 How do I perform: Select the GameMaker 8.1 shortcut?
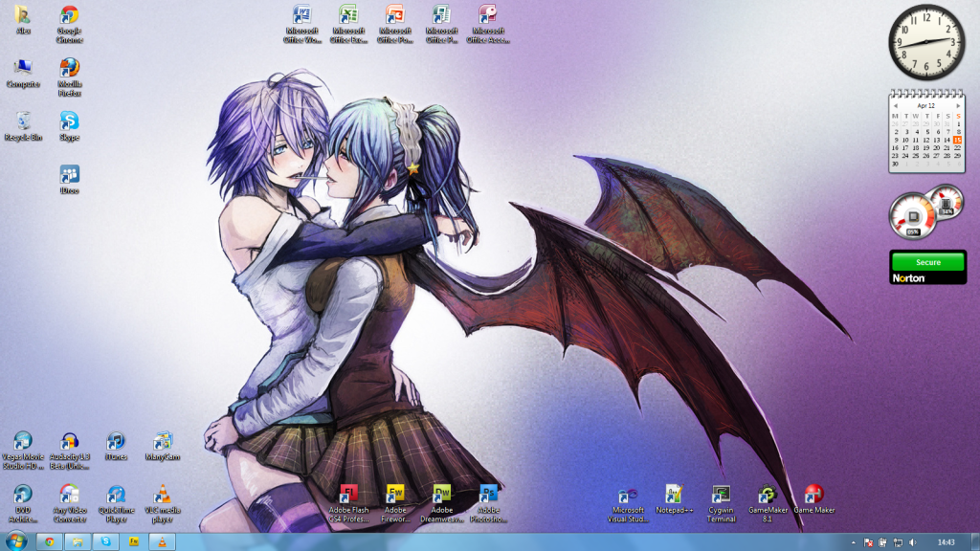click(x=768, y=503)
